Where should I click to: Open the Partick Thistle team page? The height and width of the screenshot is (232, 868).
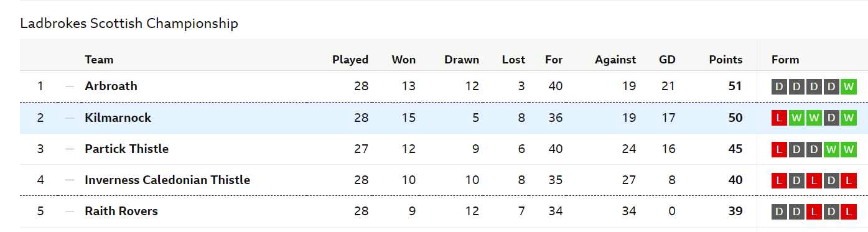[126, 149]
